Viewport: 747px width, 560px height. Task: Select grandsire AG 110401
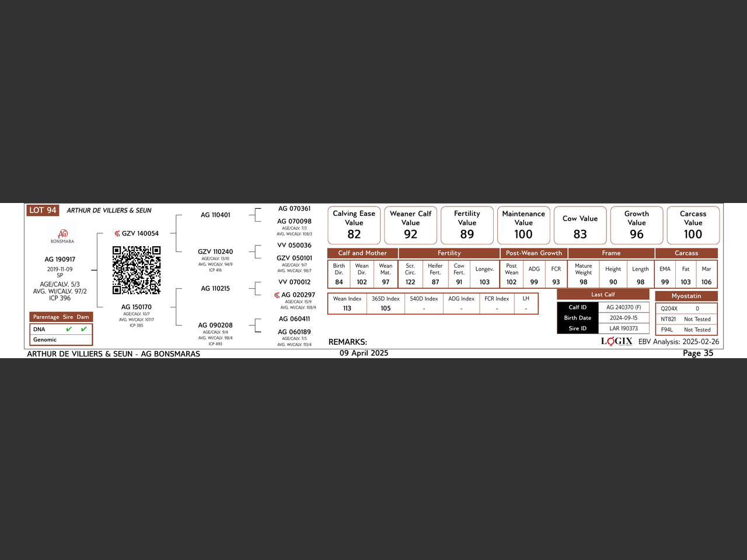click(x=215, y=215)
